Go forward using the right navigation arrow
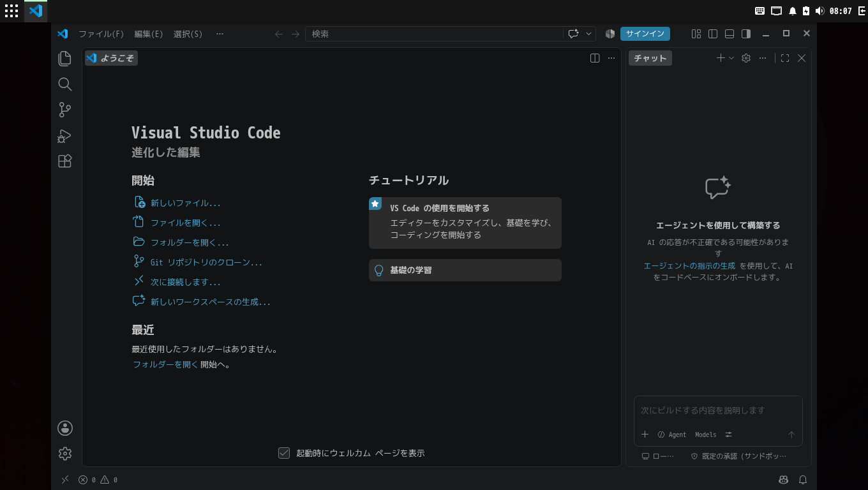This screenshot has height=490, width=868. (296, 34)
